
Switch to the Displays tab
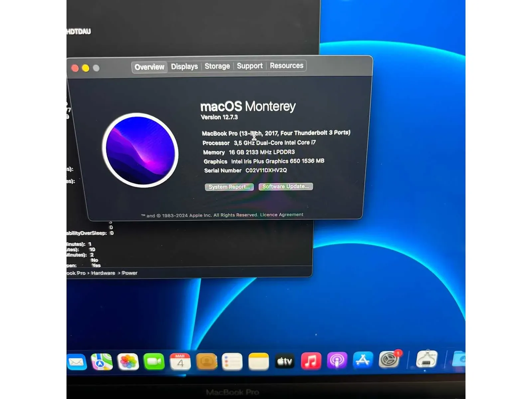pos(184,66)
